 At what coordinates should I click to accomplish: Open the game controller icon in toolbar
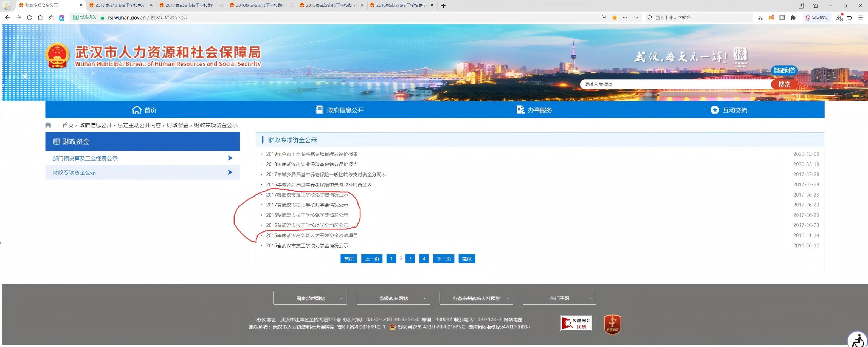[x=771, y=18]
